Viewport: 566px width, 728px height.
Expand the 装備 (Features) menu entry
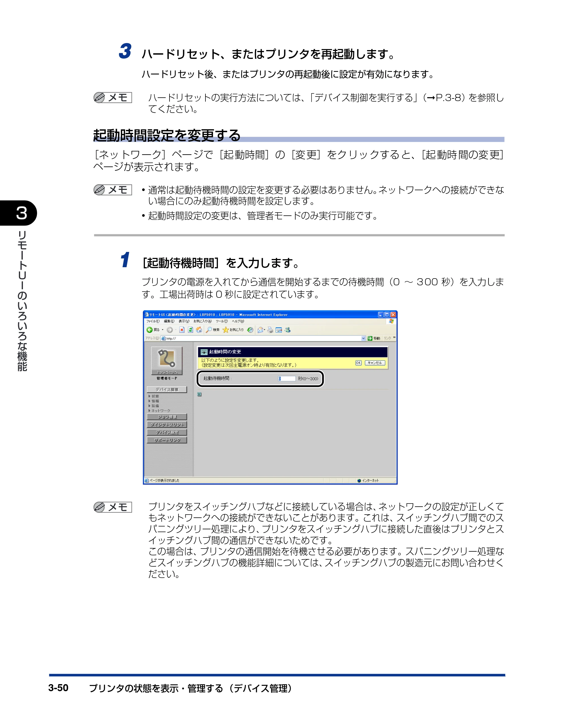(x=154, y=406)
